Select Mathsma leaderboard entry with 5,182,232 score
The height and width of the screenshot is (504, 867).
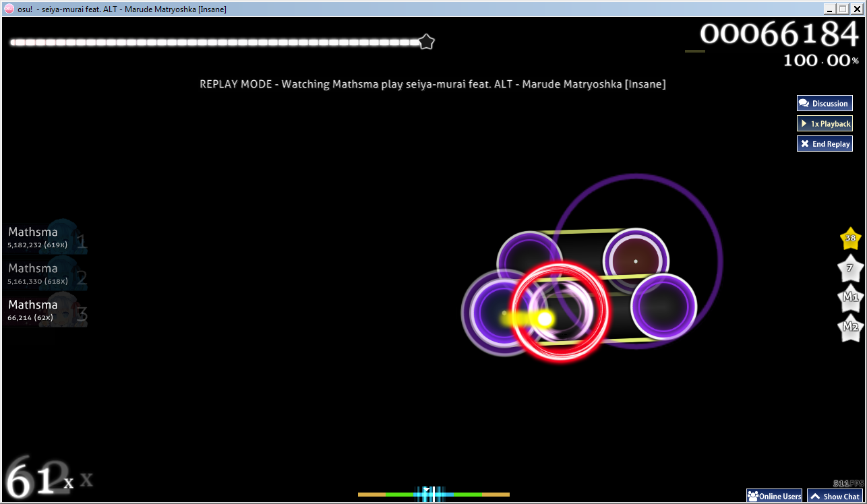(46, 237)
